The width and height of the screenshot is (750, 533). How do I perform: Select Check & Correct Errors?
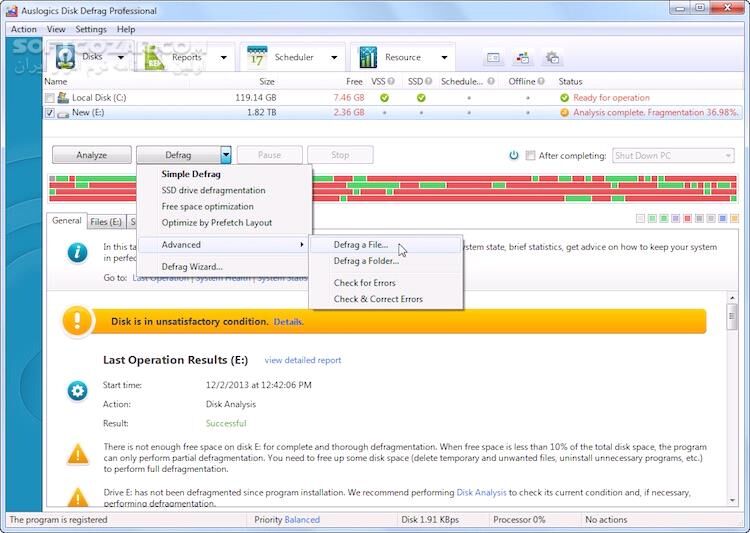pos(386,299)
